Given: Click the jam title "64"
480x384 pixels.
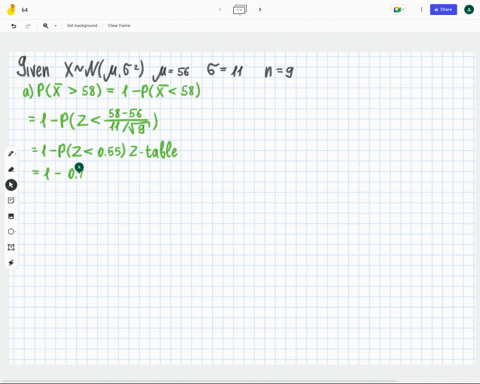Looking at the screenshot, I should click(25, 10).
